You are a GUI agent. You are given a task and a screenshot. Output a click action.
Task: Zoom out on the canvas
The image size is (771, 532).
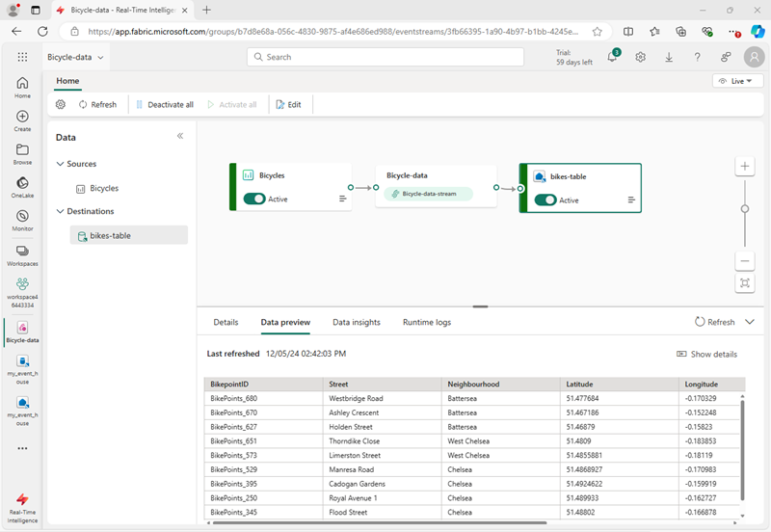pyautogui.click(x=745, y=260)
